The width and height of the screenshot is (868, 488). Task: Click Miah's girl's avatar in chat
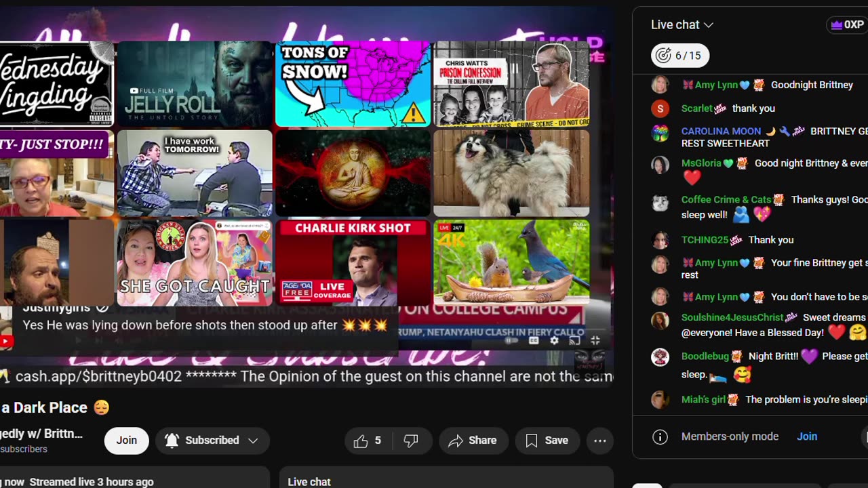(660, 400)
